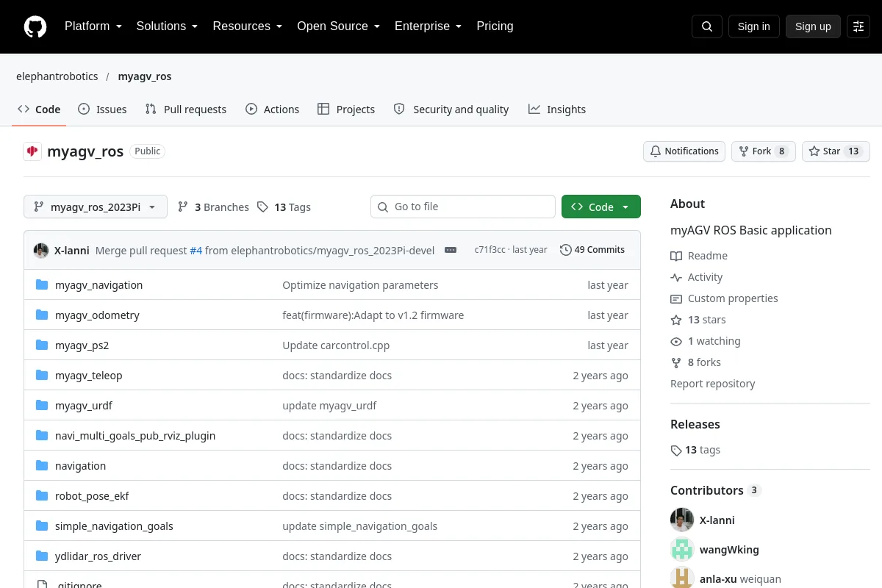The image size is (882, 588).
Task: Click the Report repository link
Action: [713, 384]
